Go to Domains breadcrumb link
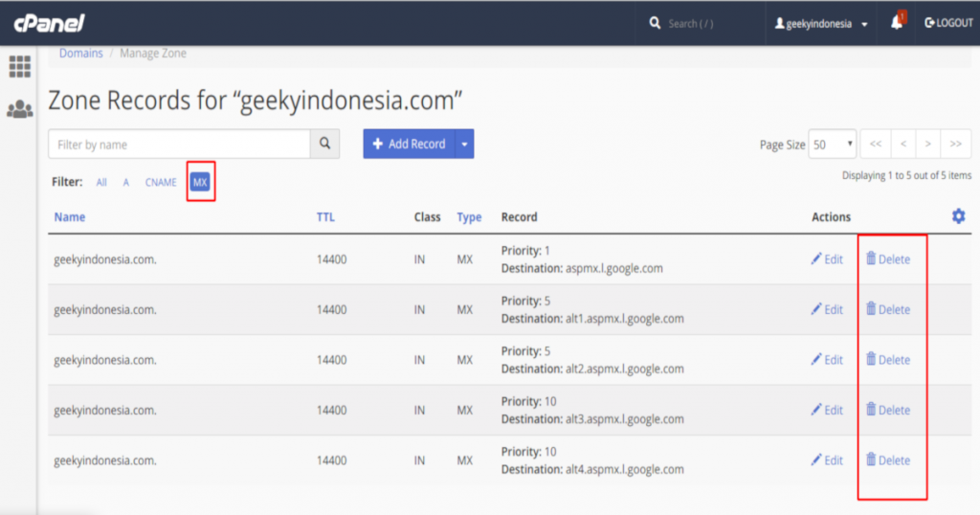 pos(81,53)
